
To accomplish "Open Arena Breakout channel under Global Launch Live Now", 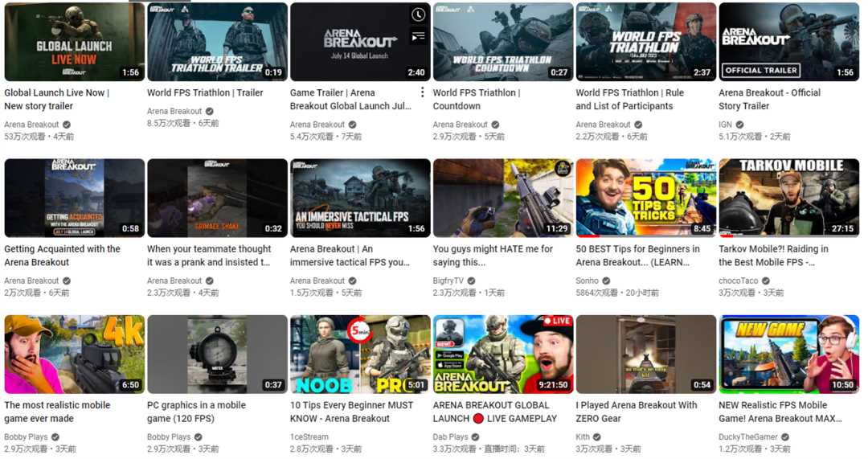I will (x=31, y=125).
